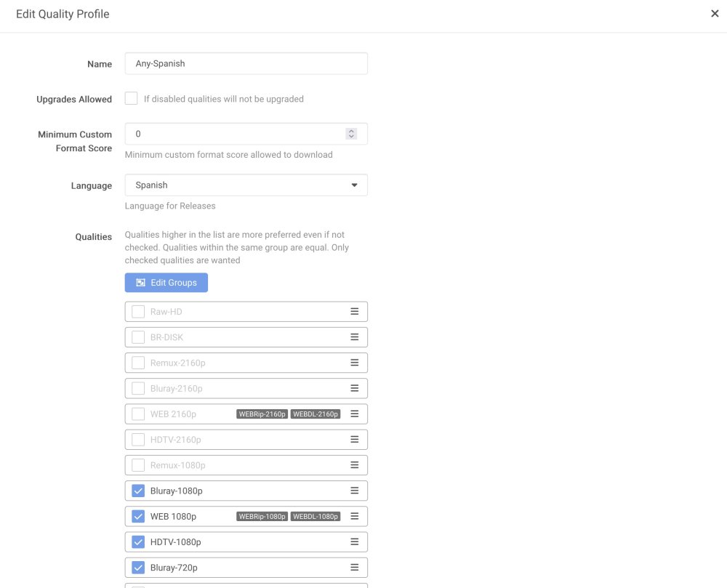Screen dimensions: 727x588
Task: Uncheck the HDTV-1080p quality checkbox
Action: click(138, 541)
